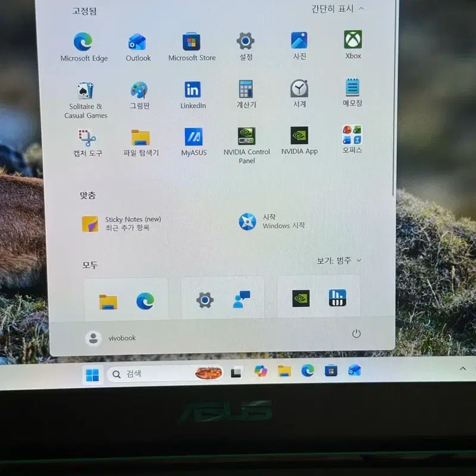Viewport: 476px width, 476px height.
Task: Click the power button
Action: [356, 334]
